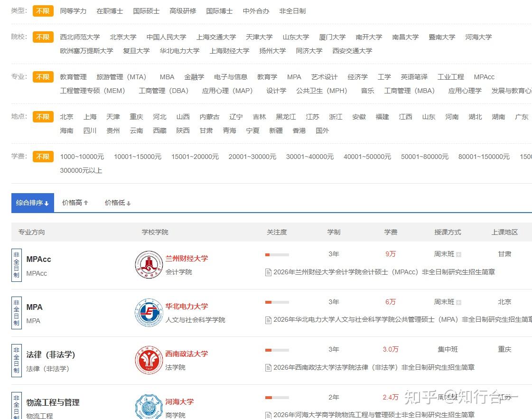
Task: Filter school by 复旦大学
Action: pos(136,51)
